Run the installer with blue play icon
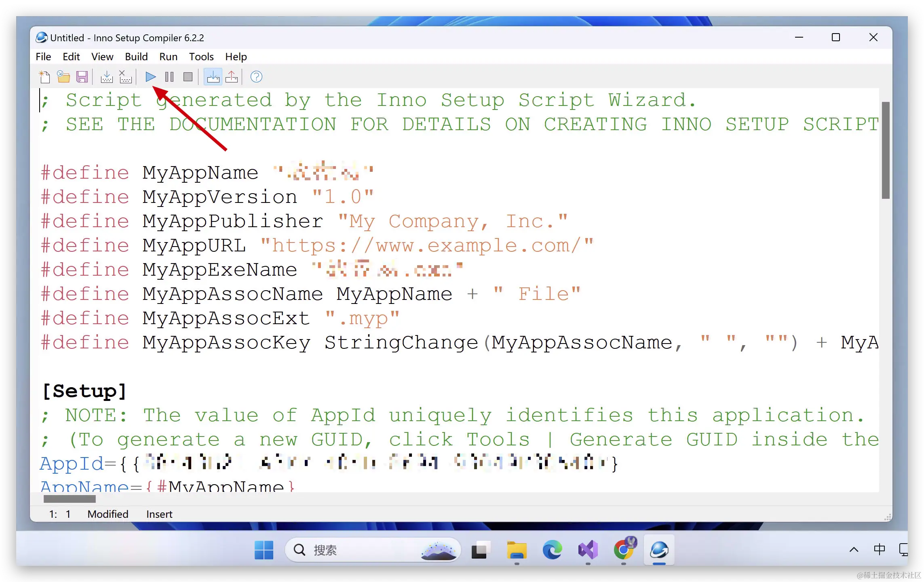 150,77
